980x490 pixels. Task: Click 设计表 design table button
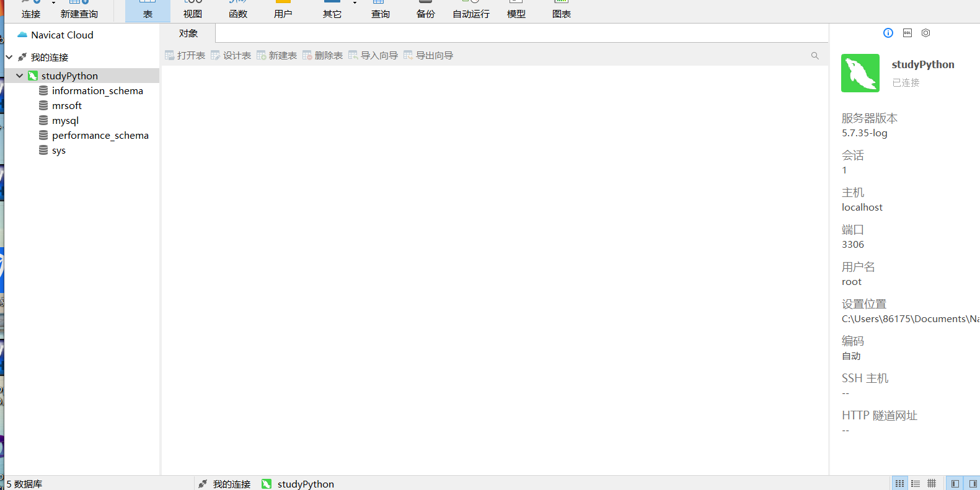[231, 56]
